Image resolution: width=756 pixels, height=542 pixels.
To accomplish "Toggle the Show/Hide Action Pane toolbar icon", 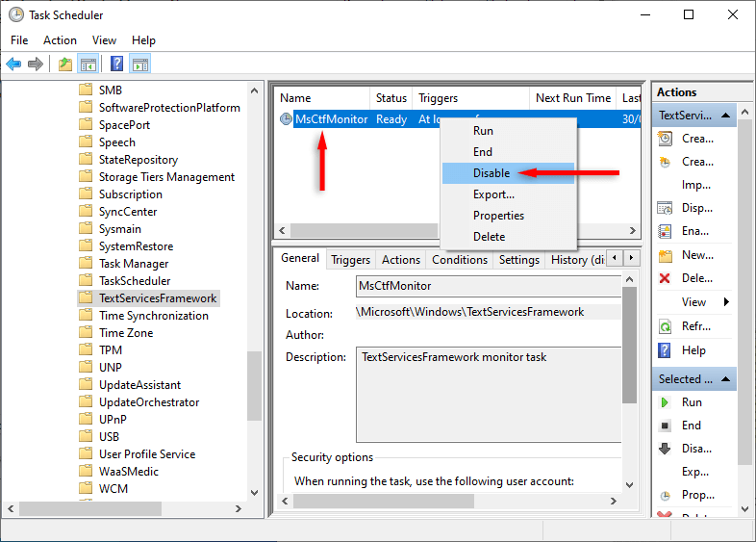I will point(140,65).
